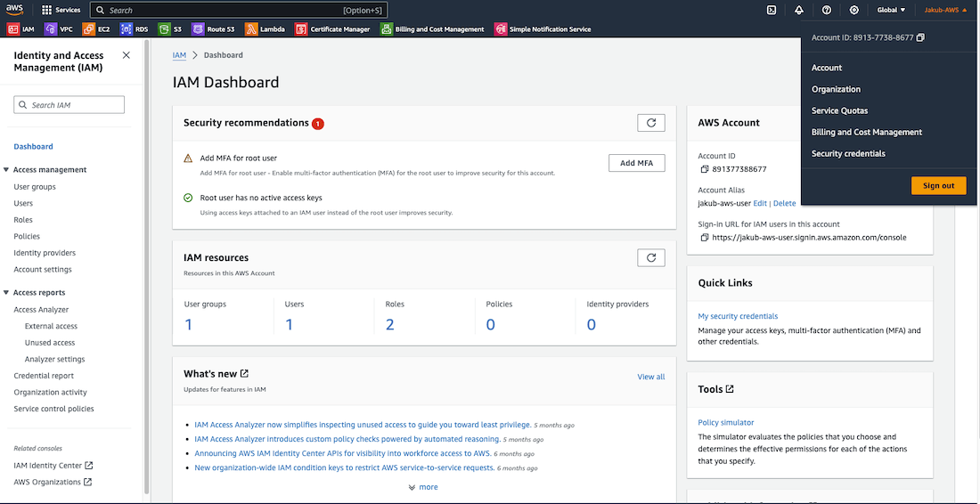Focus the top AWS Search bar
980x504 pixels.
[239, 10]
